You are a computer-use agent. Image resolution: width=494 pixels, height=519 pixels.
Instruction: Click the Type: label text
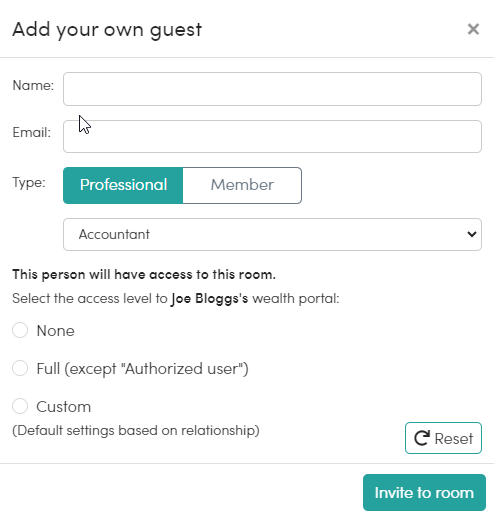pos(29,183)
